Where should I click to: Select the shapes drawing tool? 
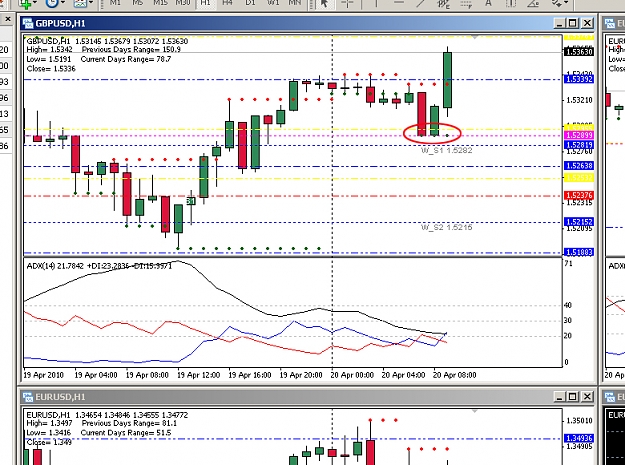[533, 3]
